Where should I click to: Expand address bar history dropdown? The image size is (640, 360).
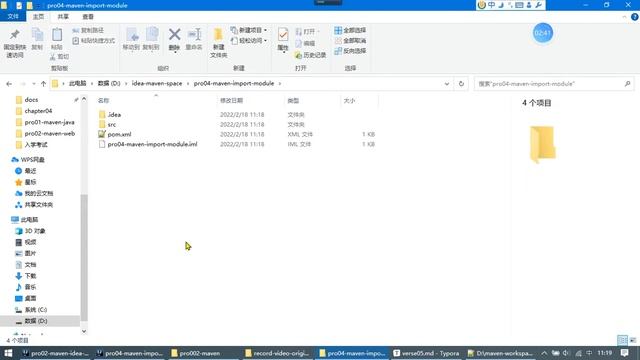(x=447, y=84)
